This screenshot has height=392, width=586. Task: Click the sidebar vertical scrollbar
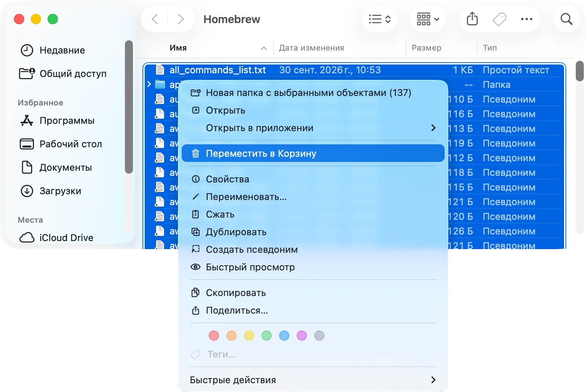click(129, 107)
